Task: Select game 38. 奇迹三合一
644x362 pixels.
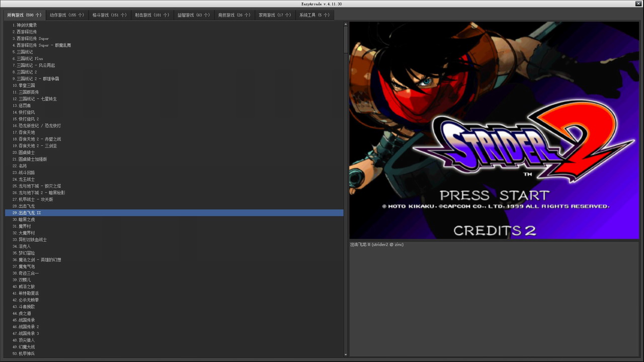Action: [x=174, y=273]
